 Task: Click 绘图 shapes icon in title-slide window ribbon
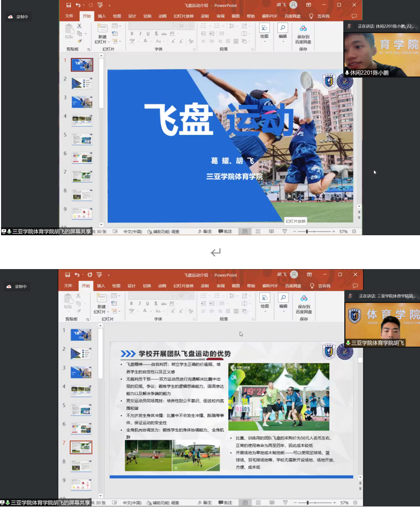(264, 28)
